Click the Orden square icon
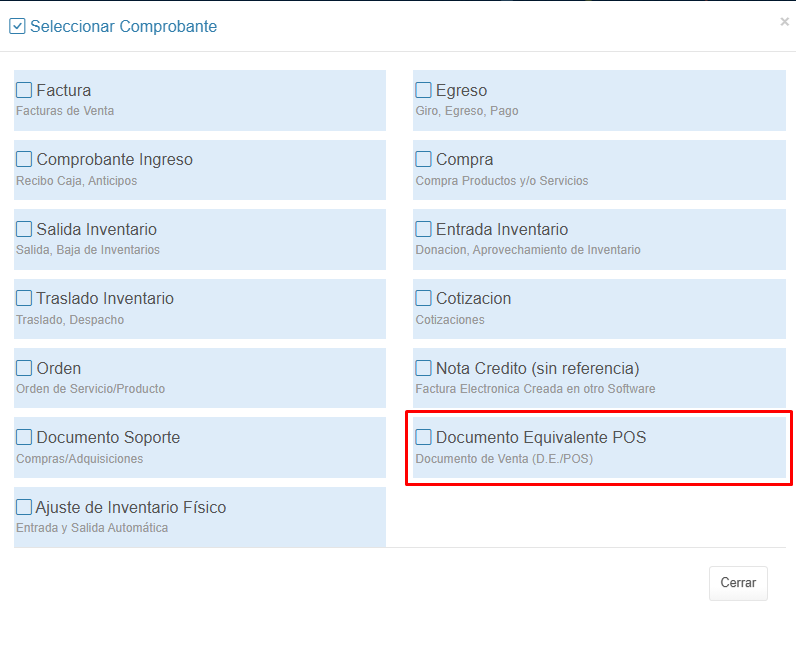Image resolution: width=796 pixels, height=649 pixels. pos(24,368)
